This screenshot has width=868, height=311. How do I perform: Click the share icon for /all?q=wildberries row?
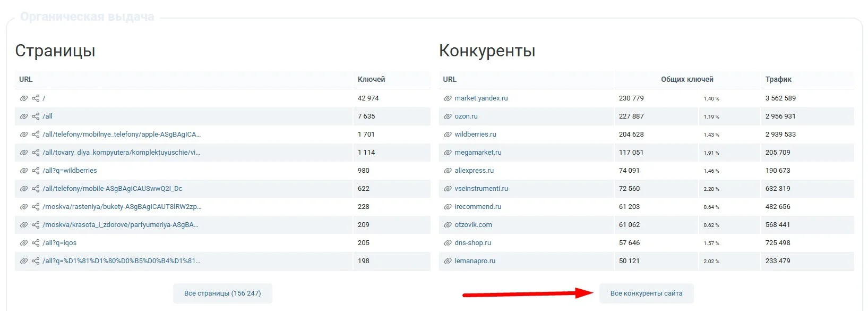(36, 171)
